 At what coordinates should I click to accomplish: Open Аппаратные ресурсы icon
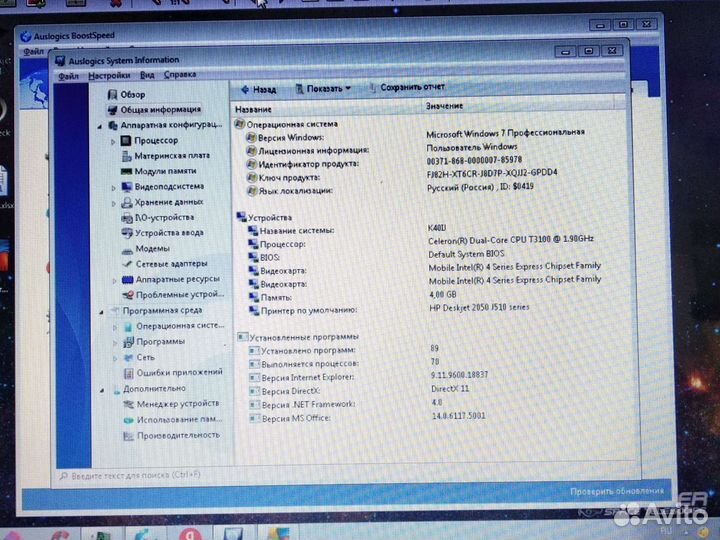click(x=128, y=280)
